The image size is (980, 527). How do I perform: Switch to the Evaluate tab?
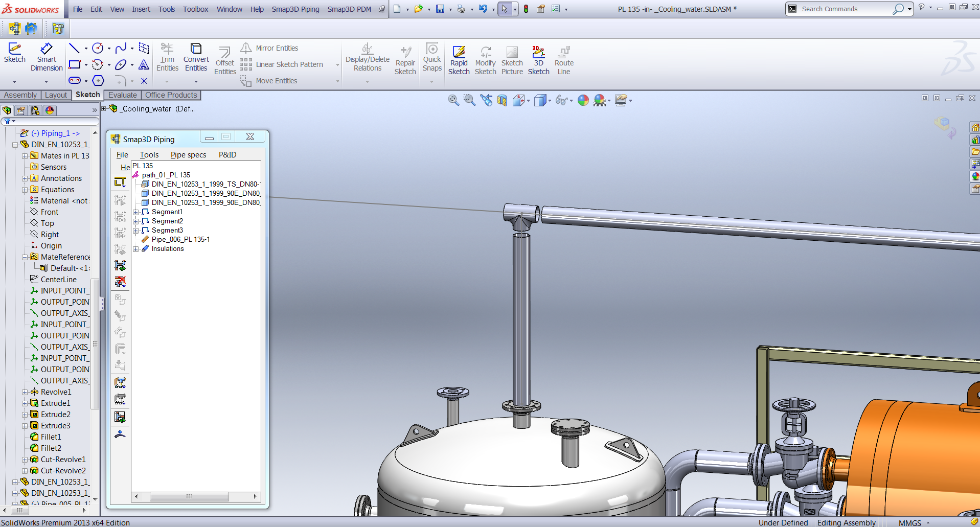(x=122, y=95)
